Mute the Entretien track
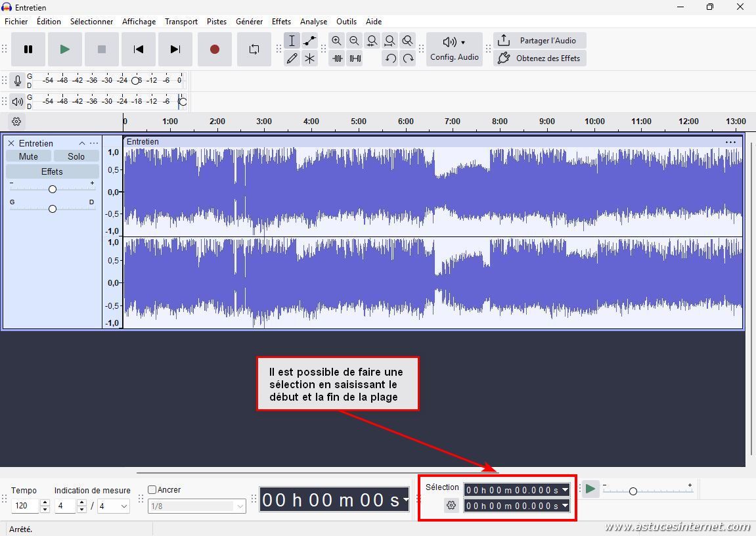 click(28, 156)
